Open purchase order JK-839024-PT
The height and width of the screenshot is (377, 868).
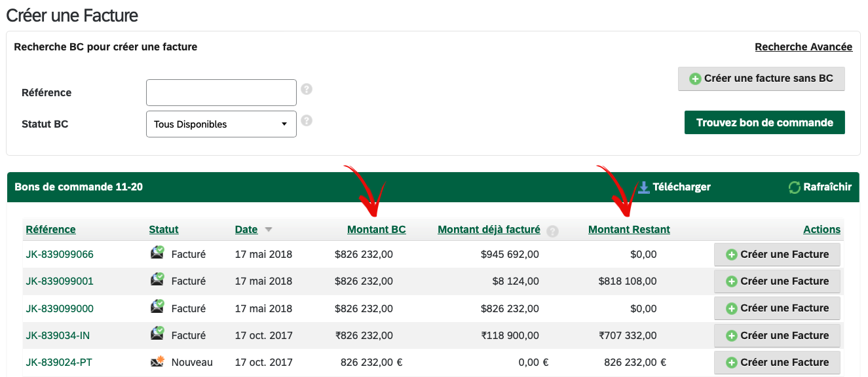point(59,362)
